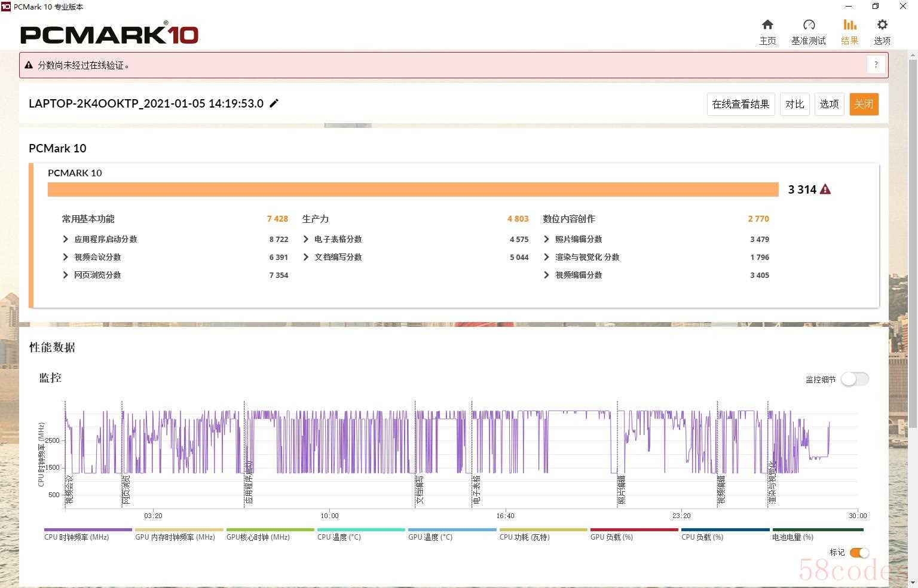
Task: Click the 16:40 label on the time axis
Action: point(505,516)
